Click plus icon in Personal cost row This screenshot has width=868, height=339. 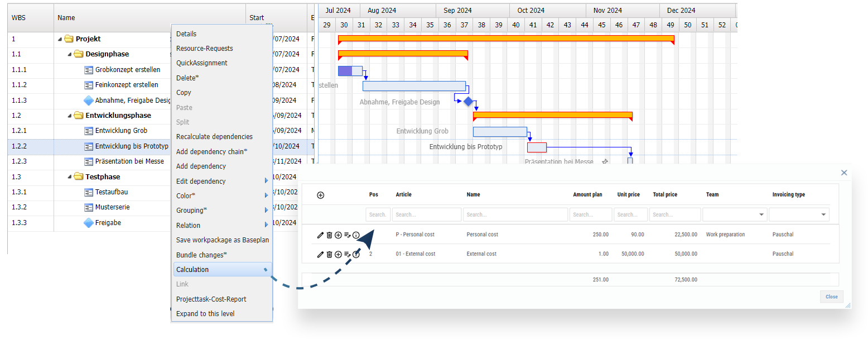(x=338, y=235)
